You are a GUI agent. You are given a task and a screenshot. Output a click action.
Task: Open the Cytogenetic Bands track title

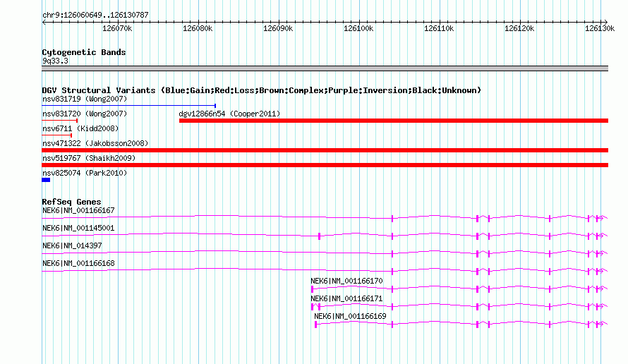point(84,52)
